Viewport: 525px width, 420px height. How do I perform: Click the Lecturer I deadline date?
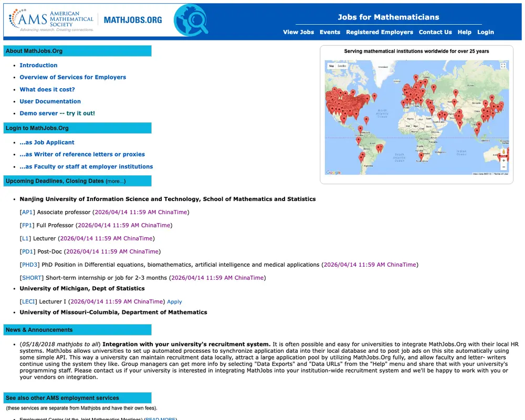pos(117,301)
